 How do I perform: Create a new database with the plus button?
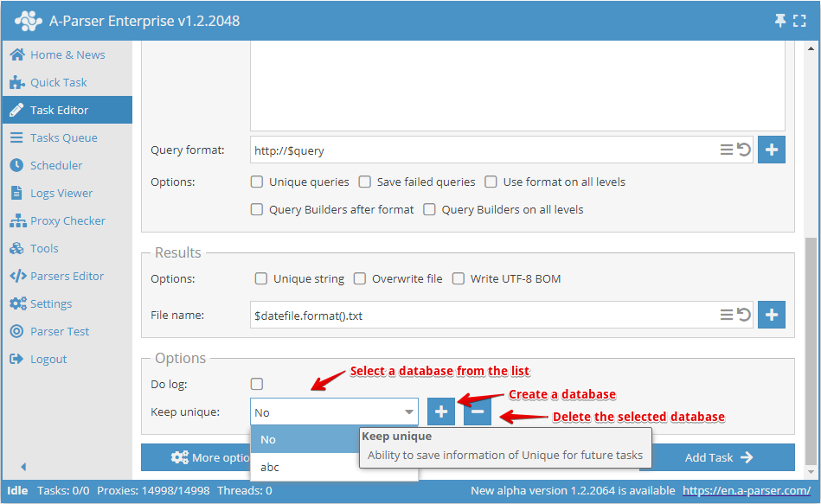pyautogui.click(x=441, y=411)
